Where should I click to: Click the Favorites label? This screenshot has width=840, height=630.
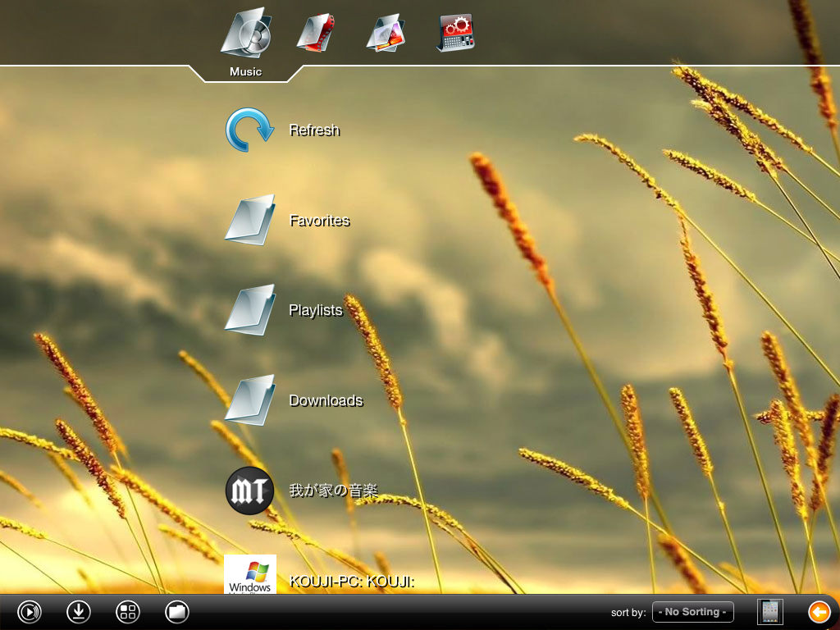click(319, 220)
